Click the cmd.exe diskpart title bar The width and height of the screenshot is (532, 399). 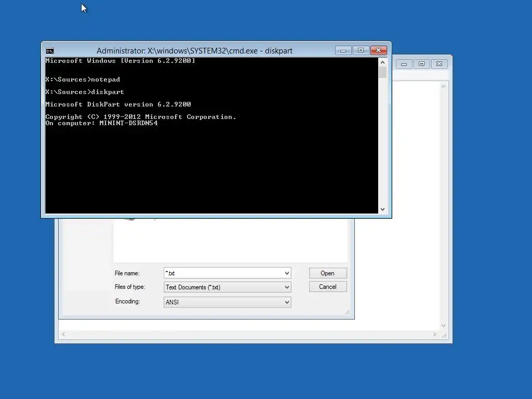(x=194, y=51)
